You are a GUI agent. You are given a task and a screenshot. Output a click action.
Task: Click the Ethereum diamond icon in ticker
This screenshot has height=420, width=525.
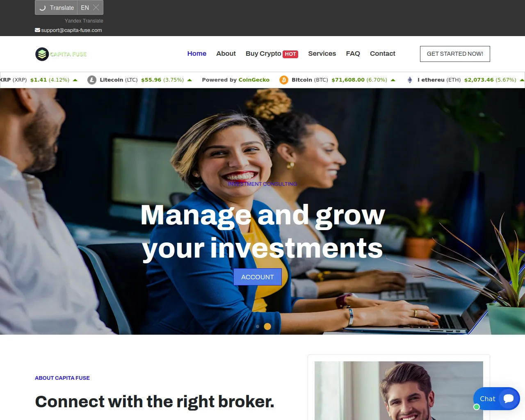pos(410,80)
